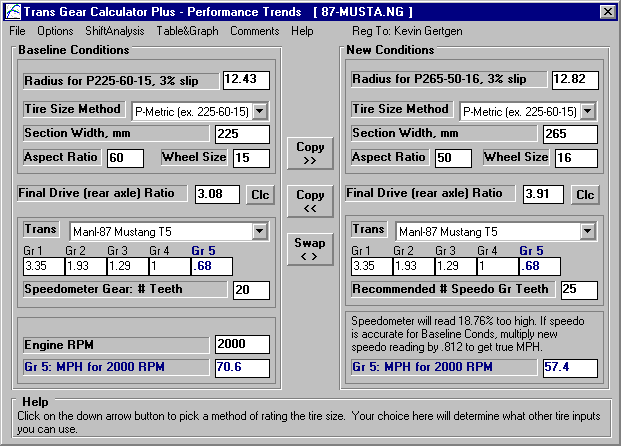The image size is (621, 446).
Task: Click new MPH result 57.4
Action: coord(570,368)
